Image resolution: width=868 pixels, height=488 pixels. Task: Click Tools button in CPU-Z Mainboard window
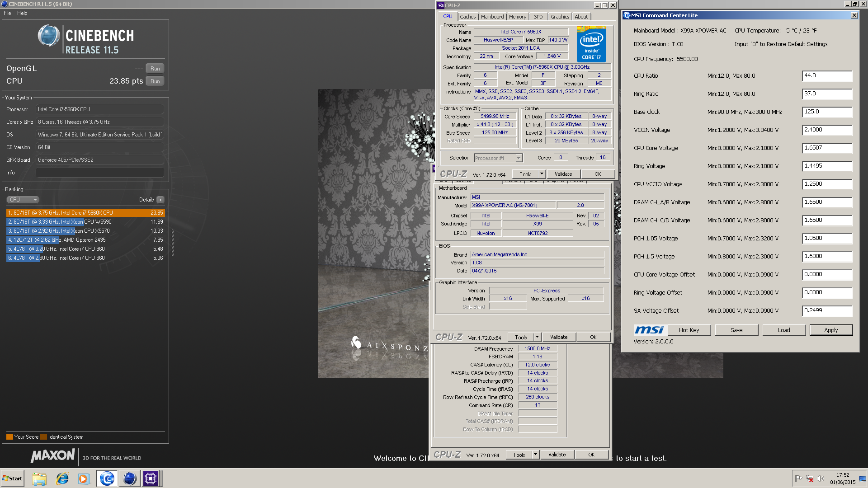tap(521, 337)
